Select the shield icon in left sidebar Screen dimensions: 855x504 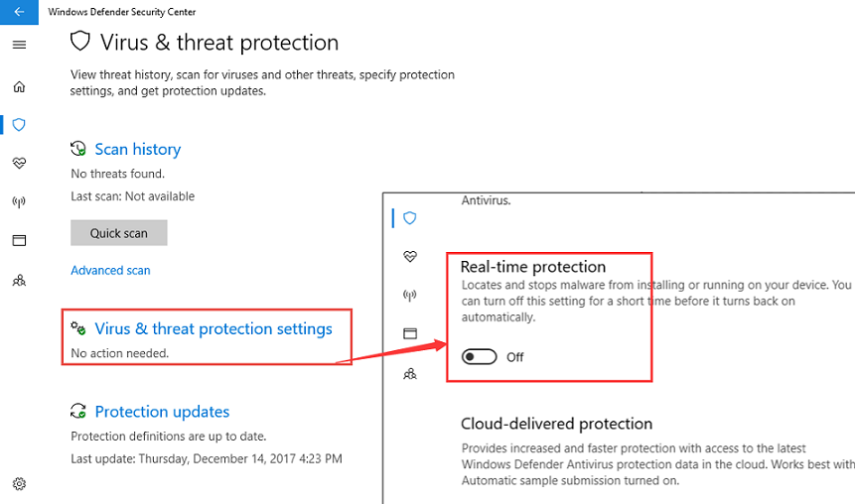pos(19,125)
